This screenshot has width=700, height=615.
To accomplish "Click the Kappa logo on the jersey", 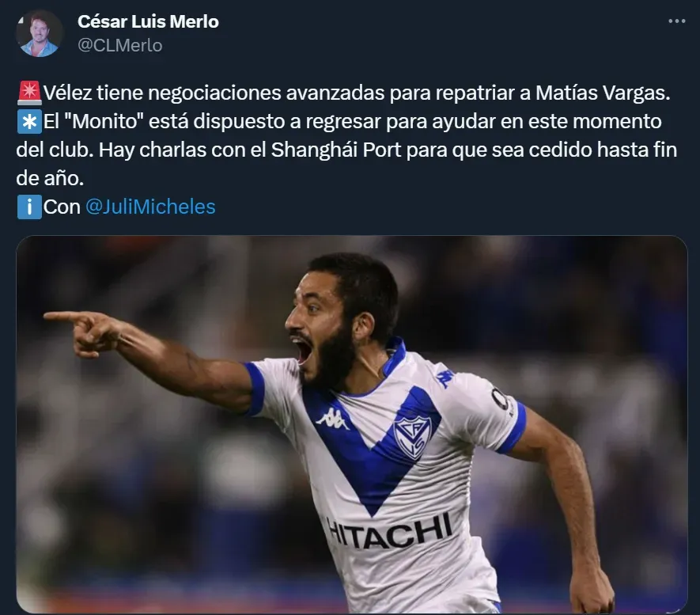I will (332, 419).
